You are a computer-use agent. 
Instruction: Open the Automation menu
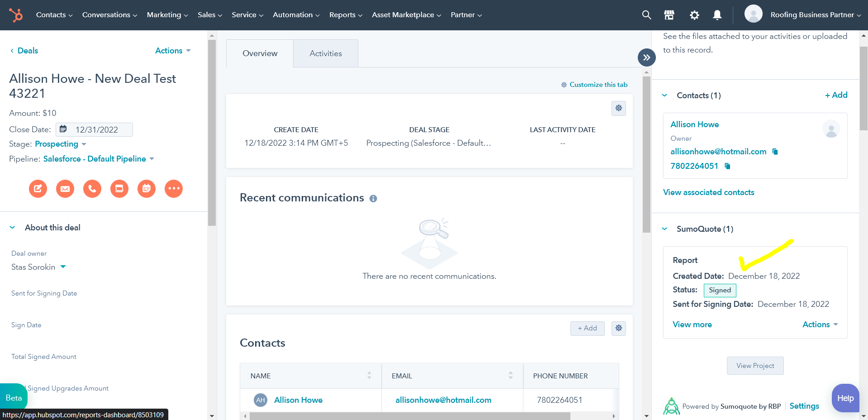296,15
